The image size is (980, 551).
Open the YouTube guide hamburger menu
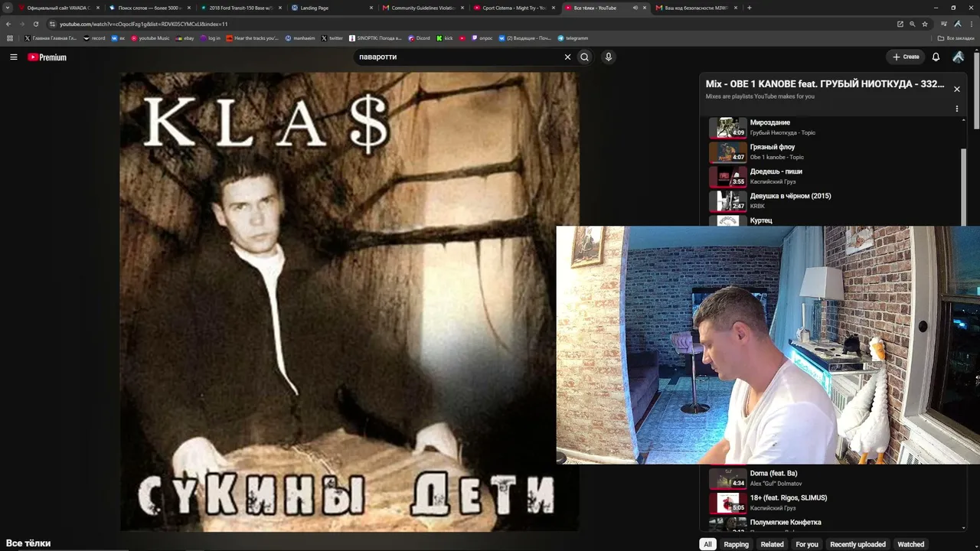click(14, 57)
